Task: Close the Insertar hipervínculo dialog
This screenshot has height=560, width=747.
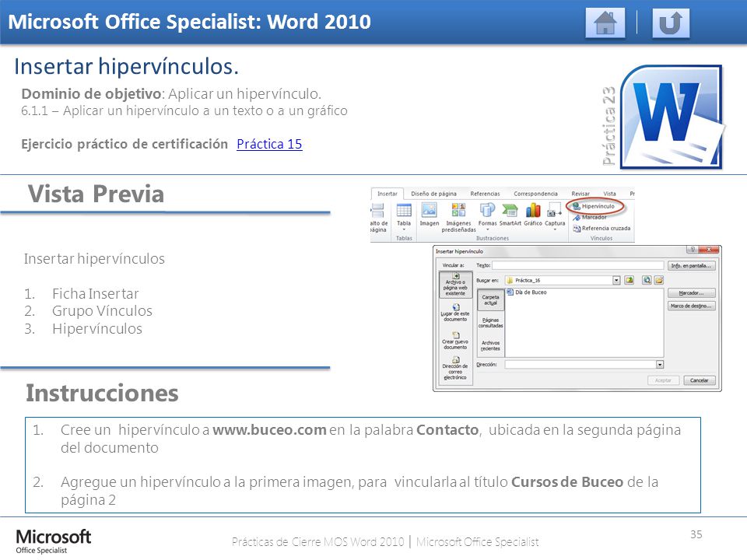Action: [x=710, y=250]
